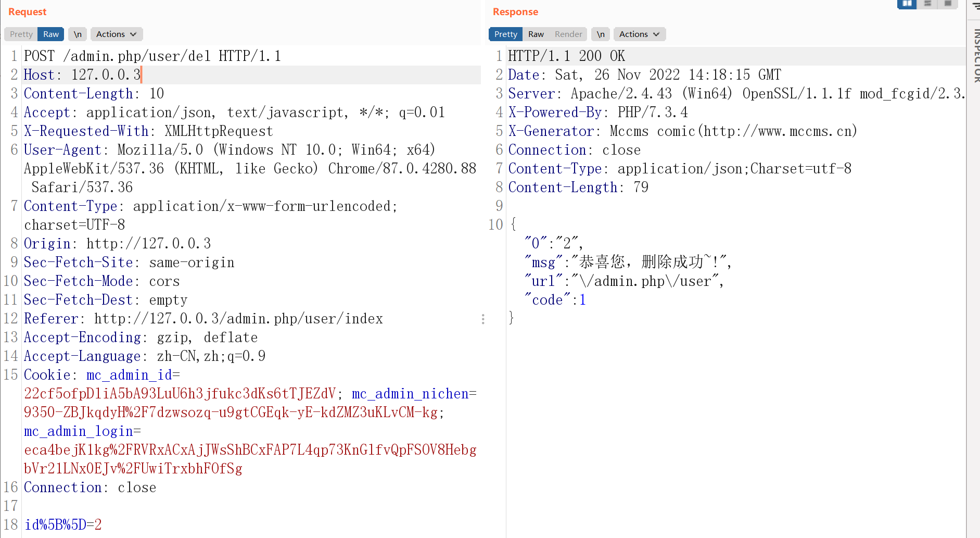Viewport: 980px width, 538px height.
Task: Click the mc_admin_nichen cookie name
Action: [410, 394]
